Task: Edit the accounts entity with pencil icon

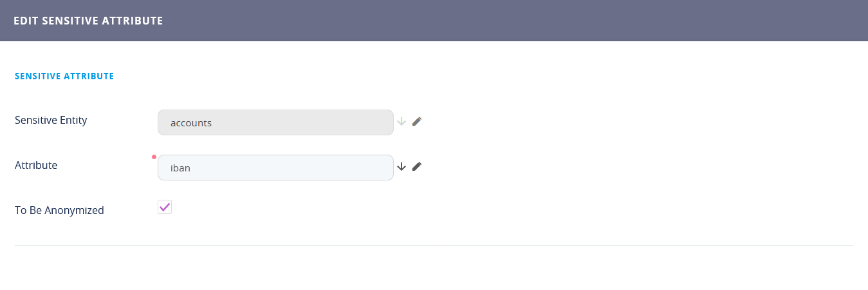Action: coord(417,121)
